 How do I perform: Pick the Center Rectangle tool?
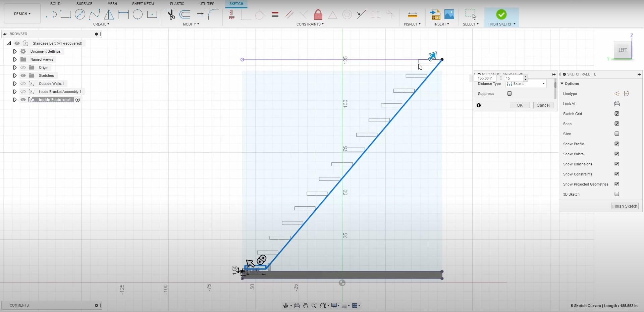click(152, 14)
